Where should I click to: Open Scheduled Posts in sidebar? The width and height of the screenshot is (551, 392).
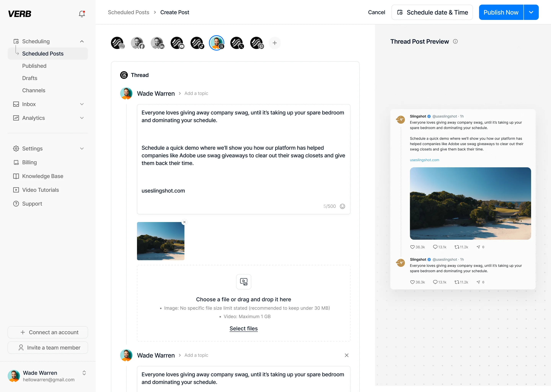(x=48, y=54)
